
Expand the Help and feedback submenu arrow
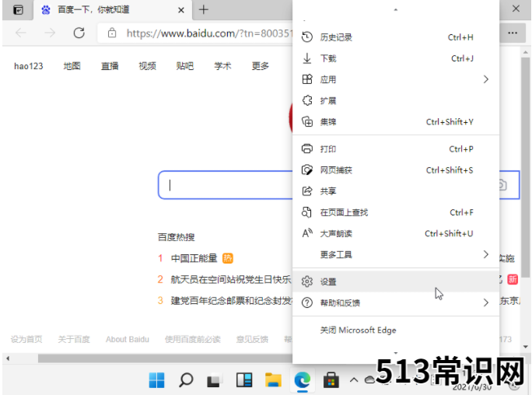486,302
